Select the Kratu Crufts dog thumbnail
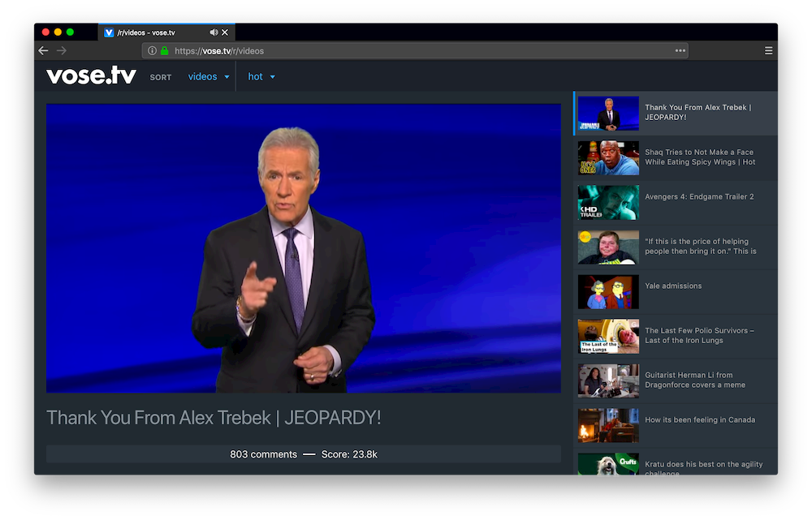Screen dimensions: 812x520 tap(608, 464)
